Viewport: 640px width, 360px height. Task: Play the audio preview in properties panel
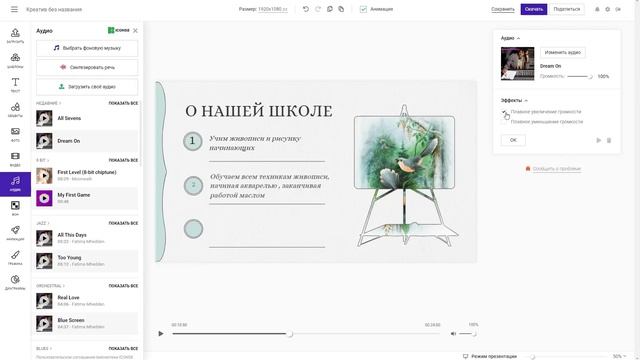click(598, 140)
